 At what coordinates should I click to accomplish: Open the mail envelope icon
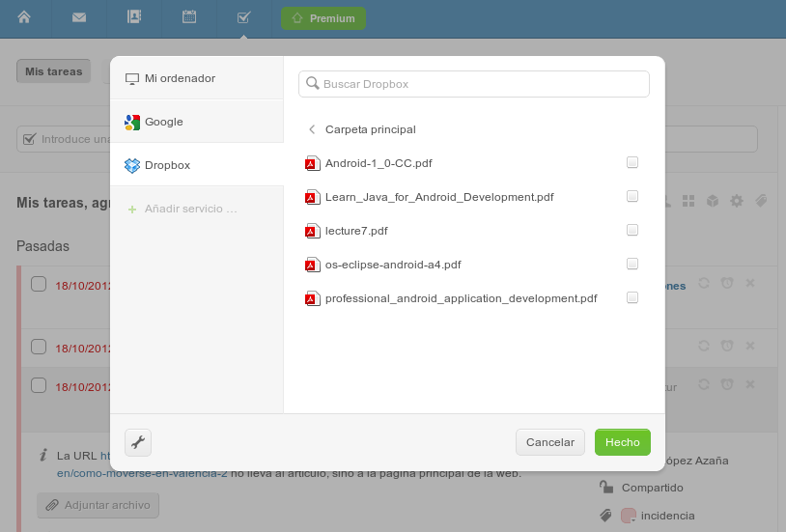[x=79, y=17]
